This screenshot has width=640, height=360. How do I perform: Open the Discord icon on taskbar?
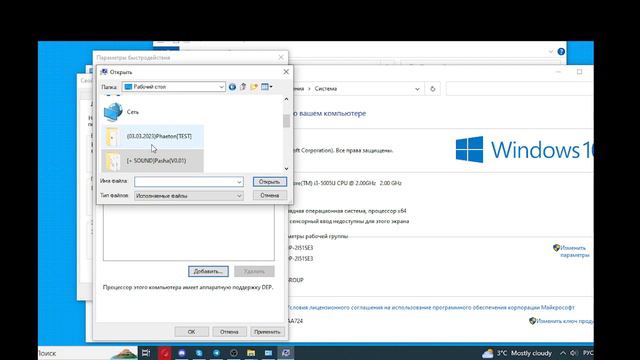(x=182, y=353)
